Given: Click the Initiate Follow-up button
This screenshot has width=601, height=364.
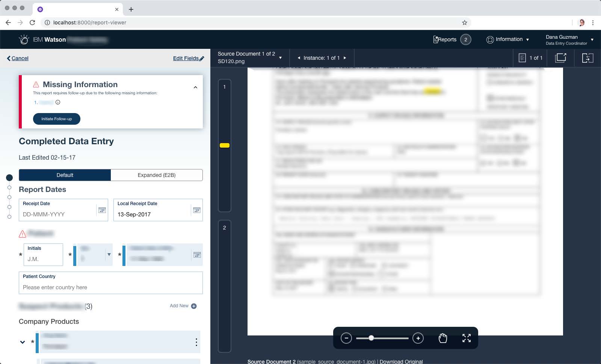Looking at the screenshot, I should click(x=57, y=119).
